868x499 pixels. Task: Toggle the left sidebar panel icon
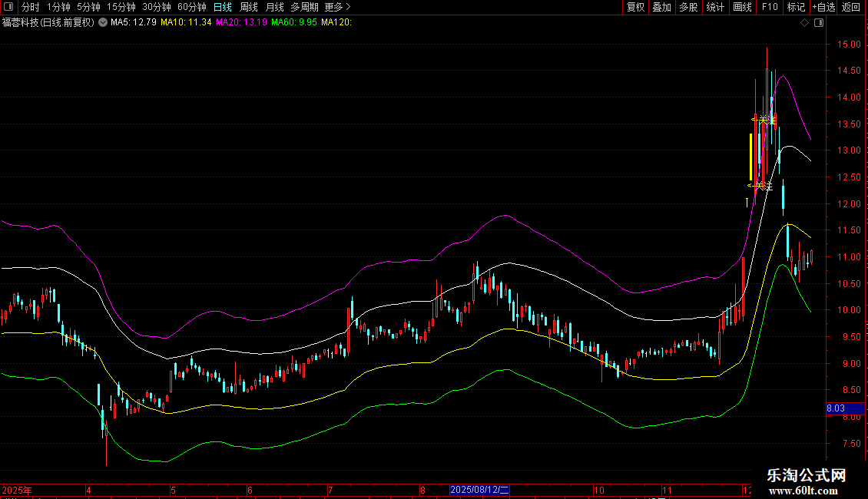(9, 7)
